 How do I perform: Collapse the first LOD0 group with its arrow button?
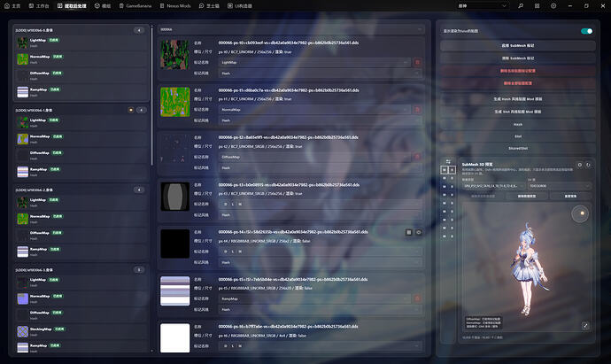tap(139, 30)
